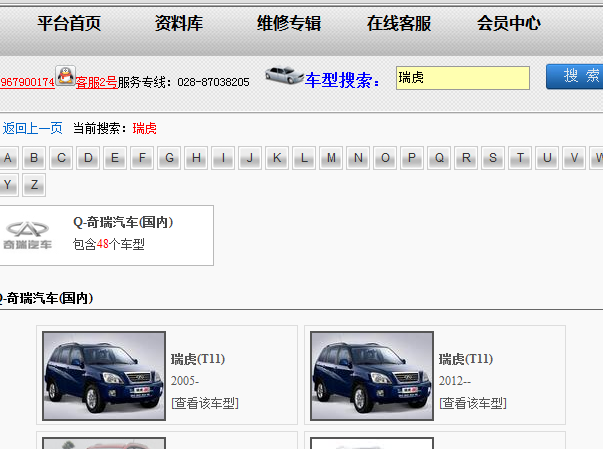Viewport: 603px width, 449px height.
Task: Filter brands by letter Y
Action: pyautogui.click(x=8, y=185)
